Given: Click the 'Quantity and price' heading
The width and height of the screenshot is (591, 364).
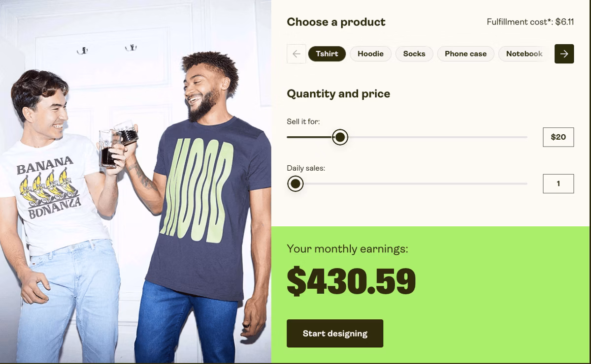Looking at the screenshot, I should click(338, 94).
